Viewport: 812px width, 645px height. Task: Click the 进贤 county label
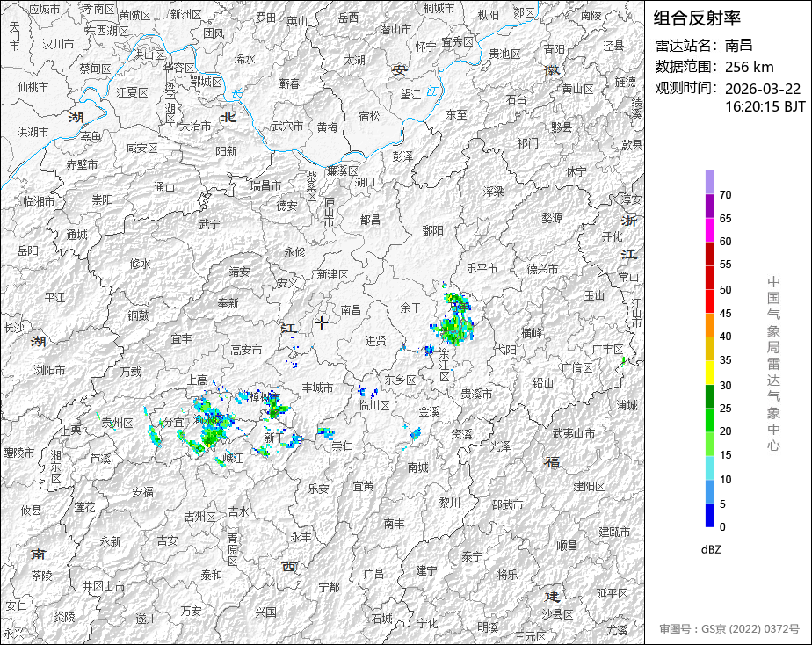pos(376,341)
